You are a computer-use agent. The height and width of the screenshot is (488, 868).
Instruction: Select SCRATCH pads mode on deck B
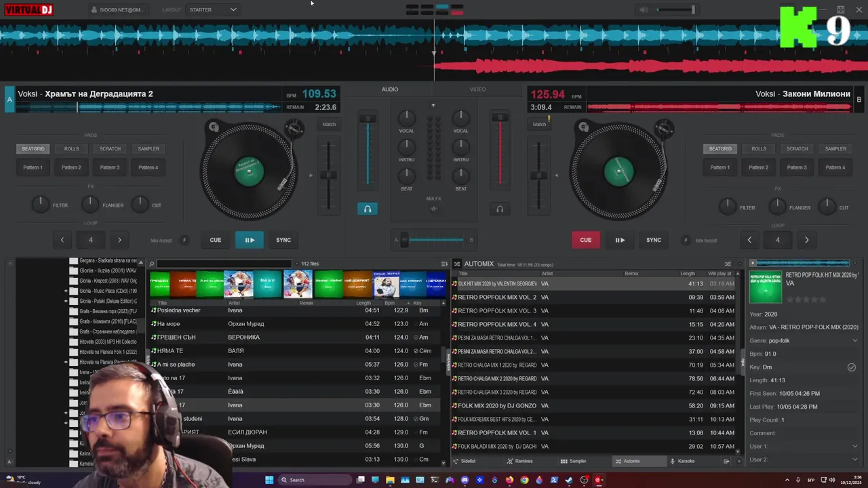(797, 148)
